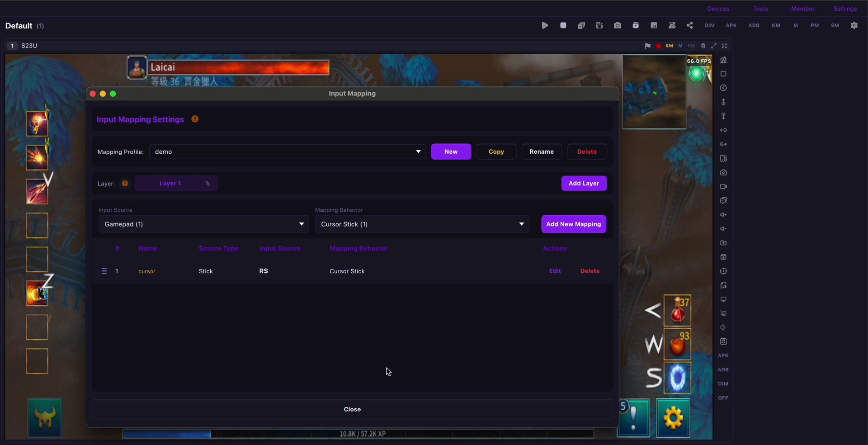
Task: Open the Member menu
Action: point(803,9)
